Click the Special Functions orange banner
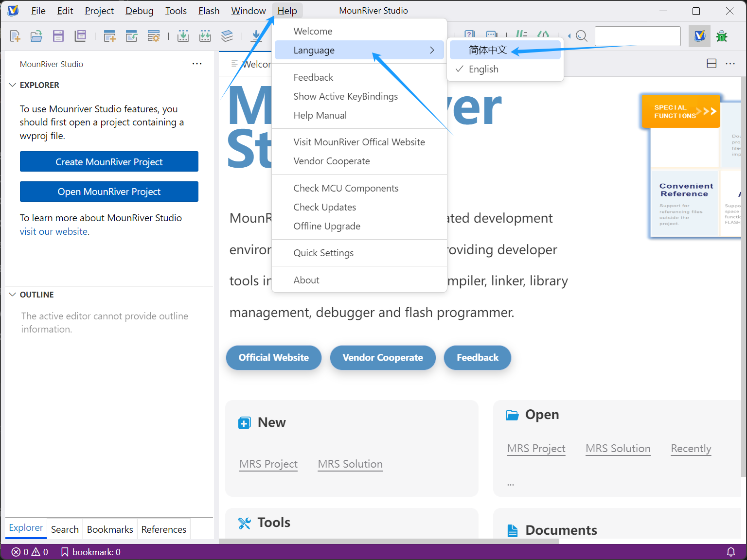This screenshot has width=747, height=560. [680, 111]
